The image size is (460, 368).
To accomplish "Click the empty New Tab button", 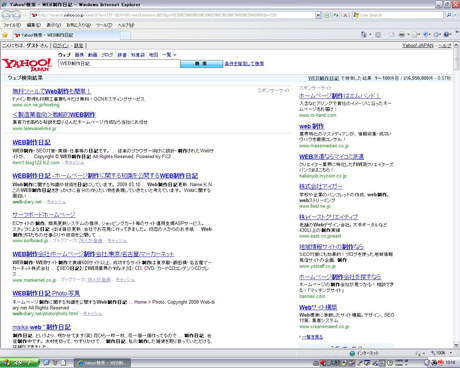I will pyautogui.click(x=125, y=35).
